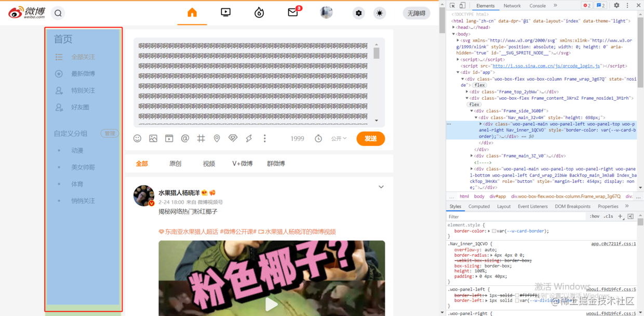
Task: Select the 原创 feed tab
Action: tap(176, 163)
